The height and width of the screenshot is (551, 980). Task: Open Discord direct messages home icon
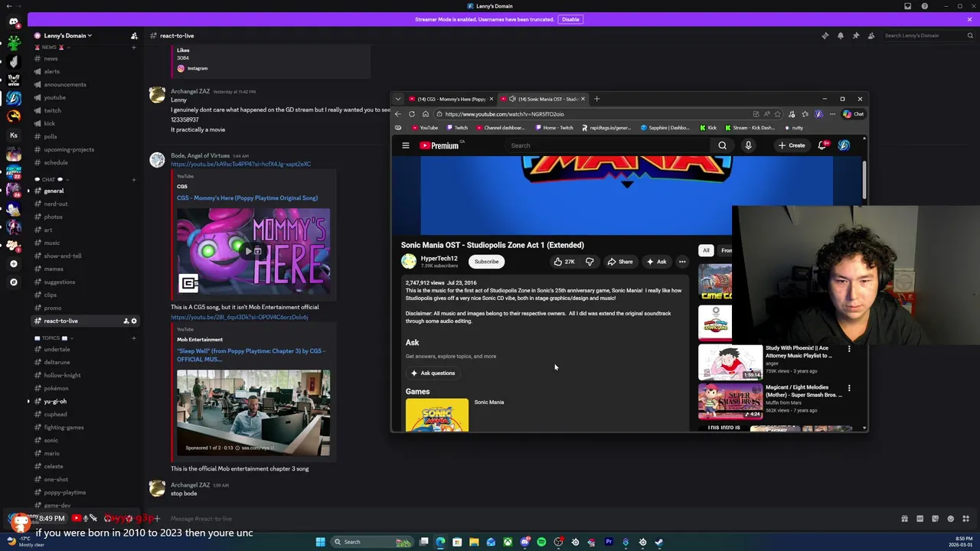pyautogui.click(x=13, y=21)
